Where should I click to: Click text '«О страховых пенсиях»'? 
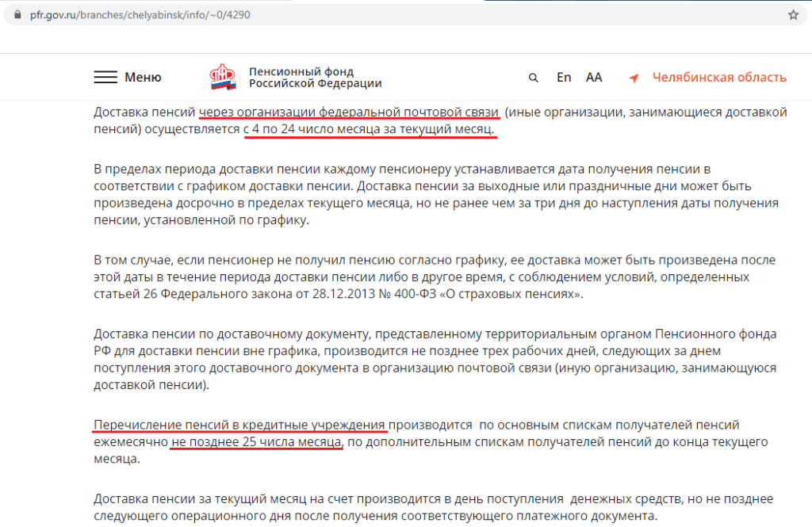click(x=511, y=293)
